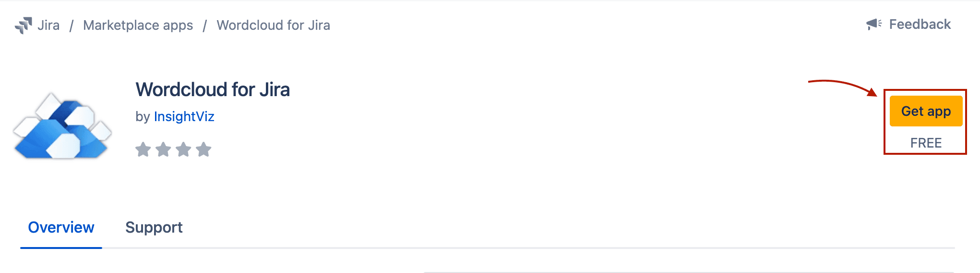
Task: Switch to the Support tab
Action: [x=154, y=227]
